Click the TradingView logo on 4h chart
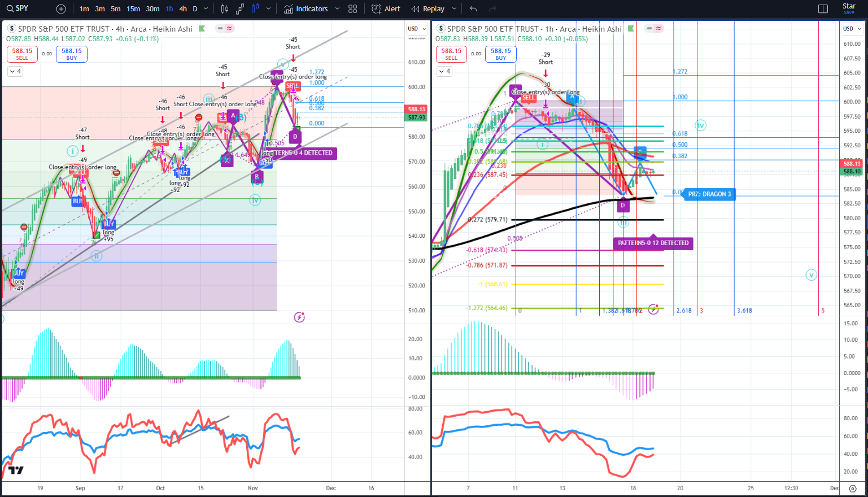This screenshot has height=497, width=868. pos(16,470)
